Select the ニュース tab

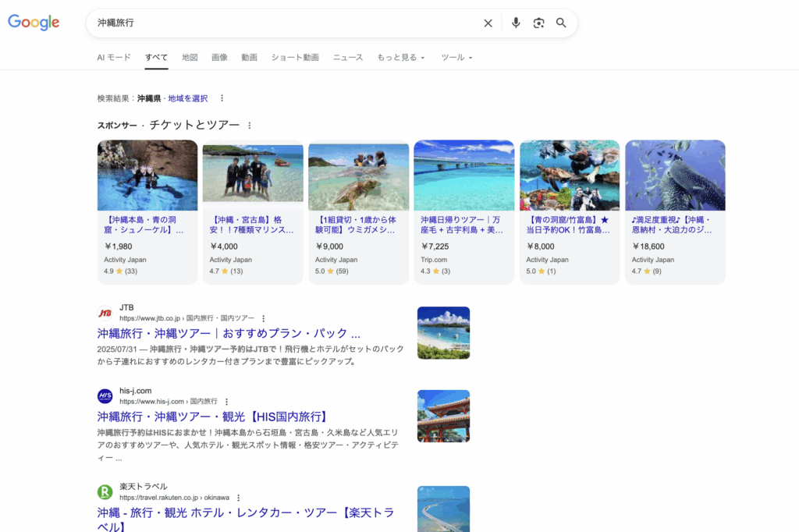(347, 58)
